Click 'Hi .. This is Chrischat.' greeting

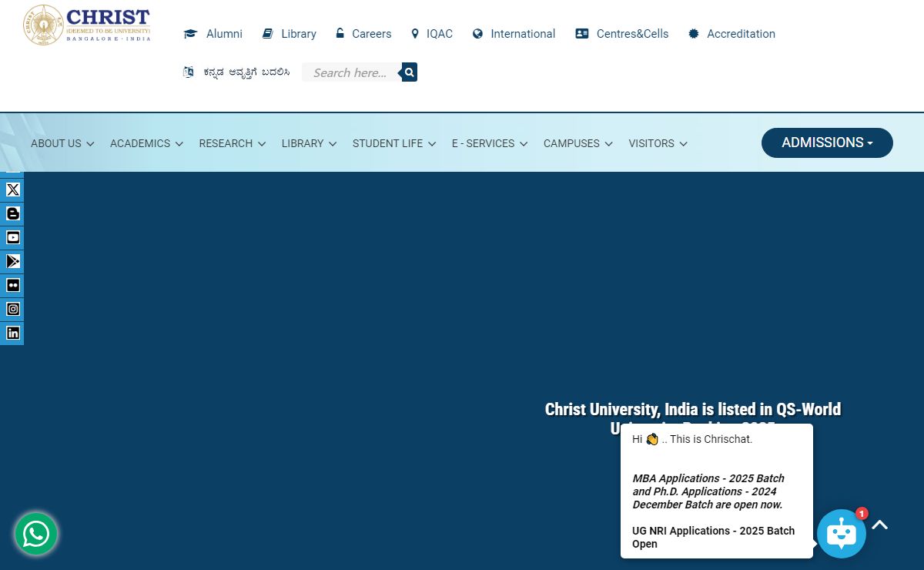pos(692,439)
